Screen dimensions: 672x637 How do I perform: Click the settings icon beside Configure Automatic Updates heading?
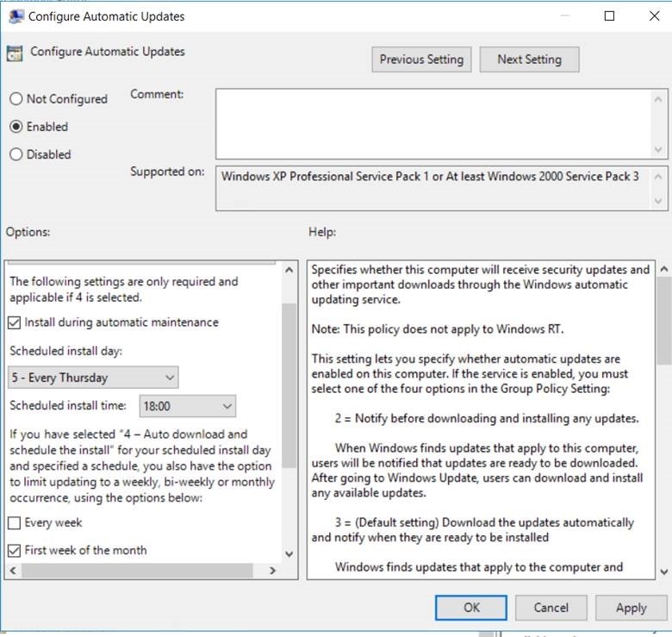[x=15, y=53]
